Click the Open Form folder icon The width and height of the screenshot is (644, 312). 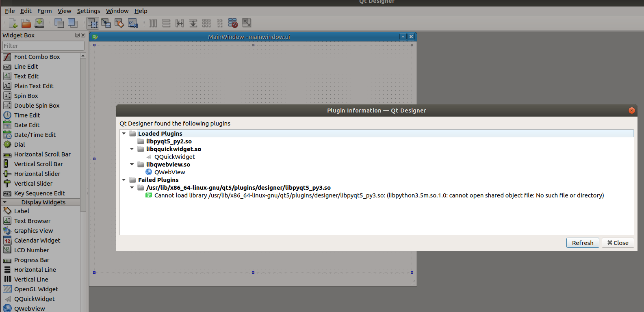pyautogui.click(x=26, y=23)
